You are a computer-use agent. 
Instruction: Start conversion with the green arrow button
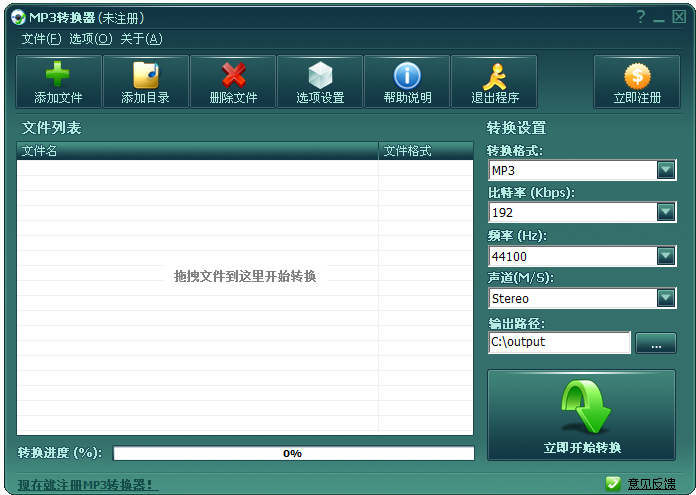coord(581,415)
